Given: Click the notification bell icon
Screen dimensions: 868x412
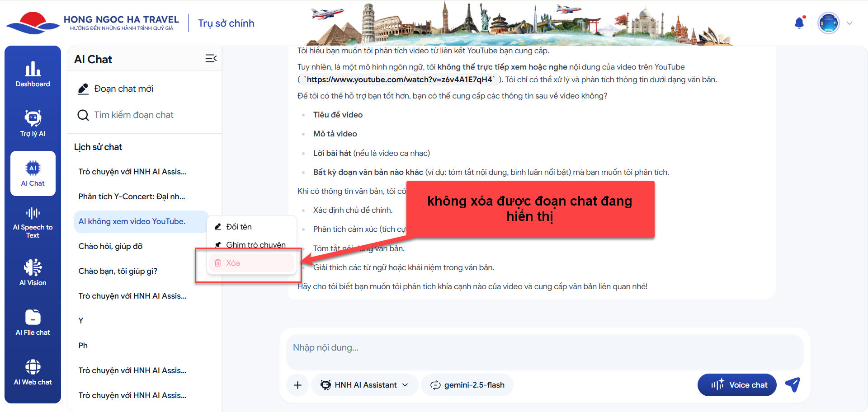Looking at the screenshot, I should [x=799, y=23].
